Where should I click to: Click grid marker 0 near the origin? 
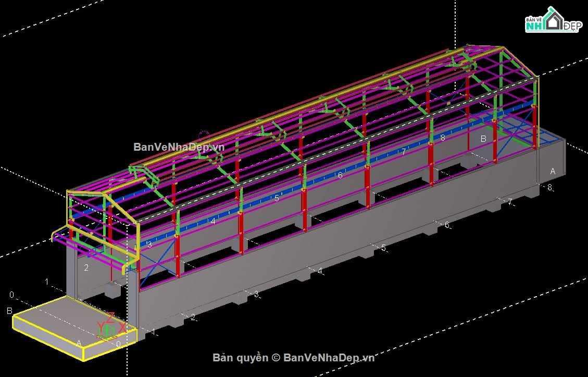coord(118,344)
